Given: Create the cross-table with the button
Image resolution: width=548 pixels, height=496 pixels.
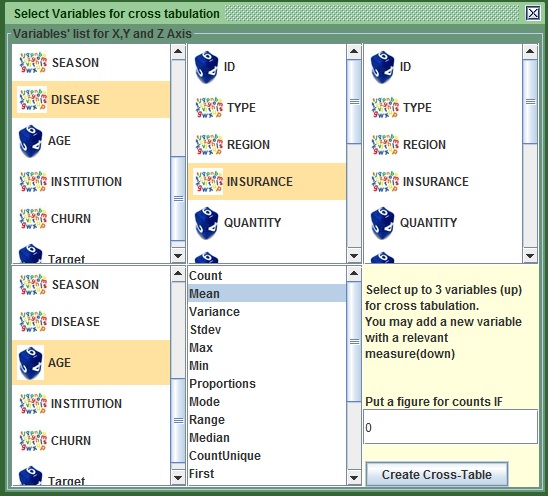Looking at the screenshot, I should 437,474.
